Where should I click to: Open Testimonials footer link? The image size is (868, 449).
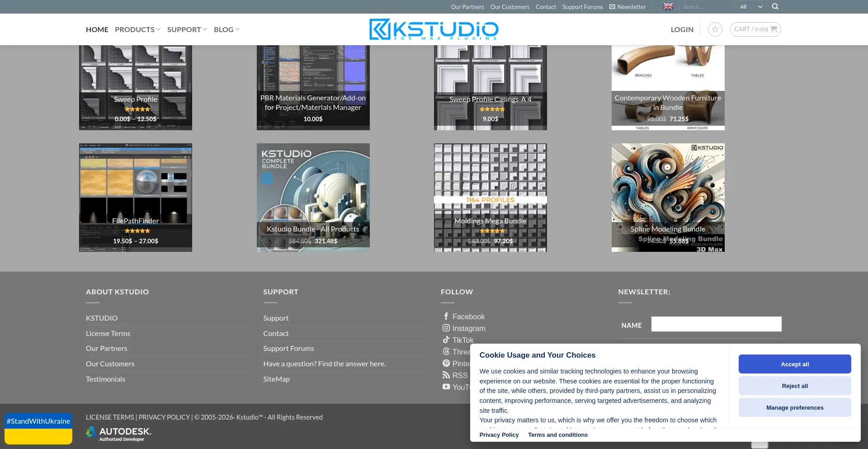pos(106,379)
